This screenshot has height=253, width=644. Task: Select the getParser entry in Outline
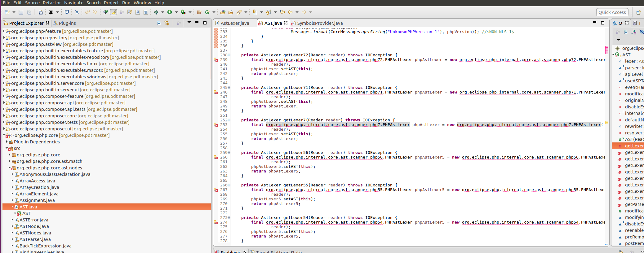tap(634, 204)
